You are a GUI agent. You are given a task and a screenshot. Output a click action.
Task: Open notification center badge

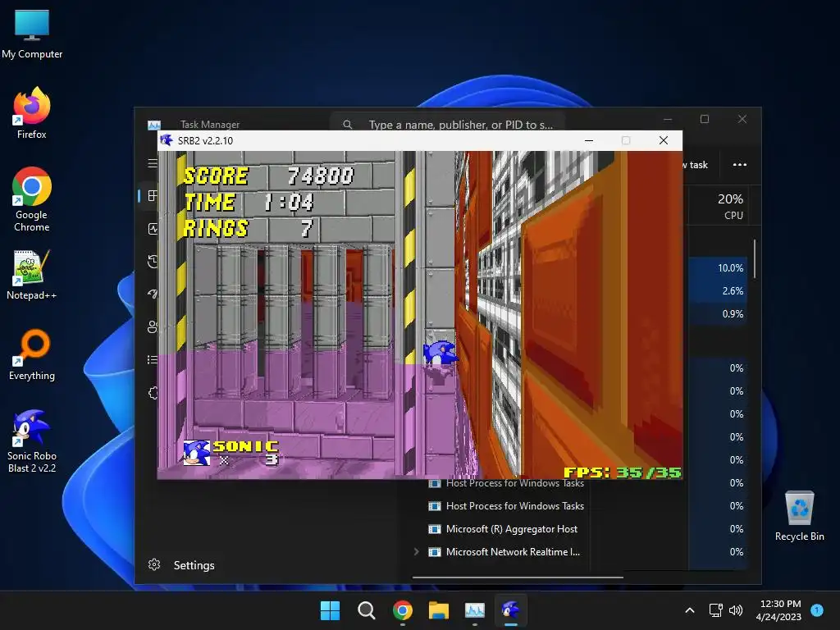pyautogui.click(x=817, y=609)
